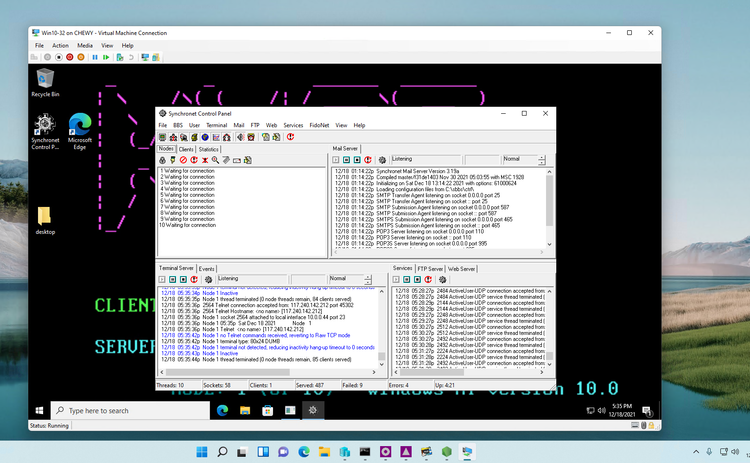Open the FidoNet menu in Synchronet
750x463 pixels.
(x=319, y=125)
